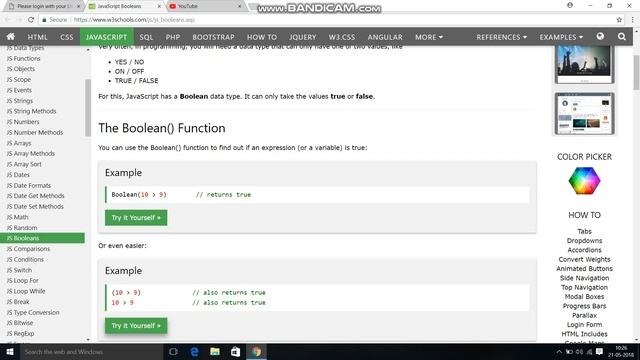Close the YouTube tab
The image size is (640, 360).
click(240, 6)
